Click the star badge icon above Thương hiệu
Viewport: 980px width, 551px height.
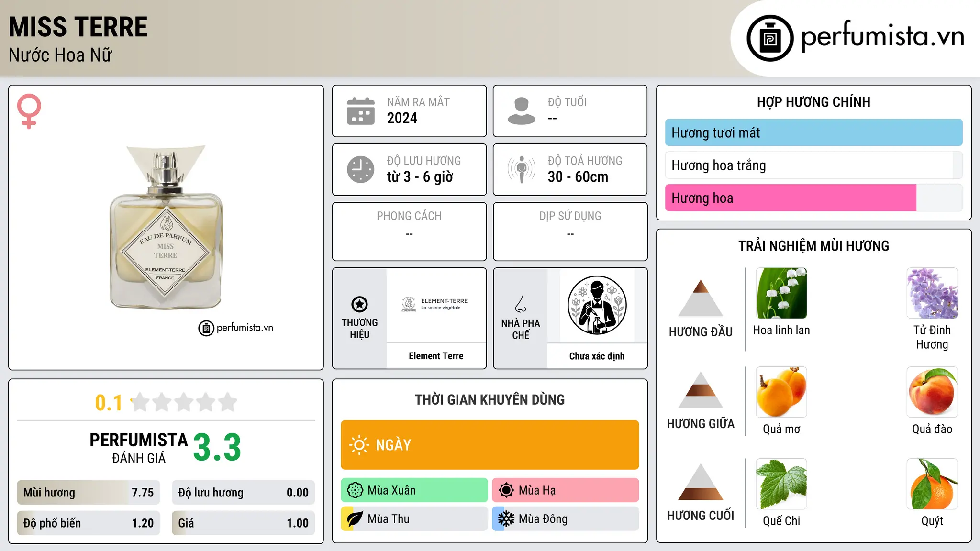pos(359,304)
